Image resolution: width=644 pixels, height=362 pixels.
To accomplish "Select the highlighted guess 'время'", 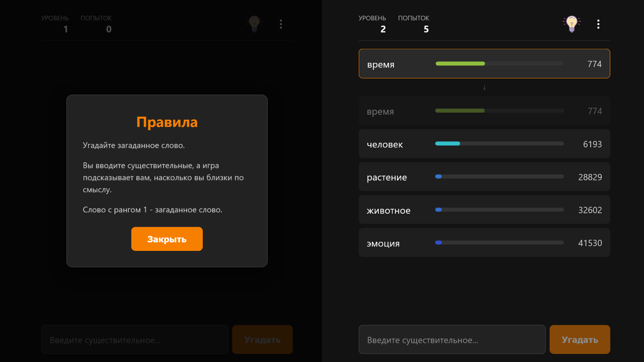I will point(484,63).
